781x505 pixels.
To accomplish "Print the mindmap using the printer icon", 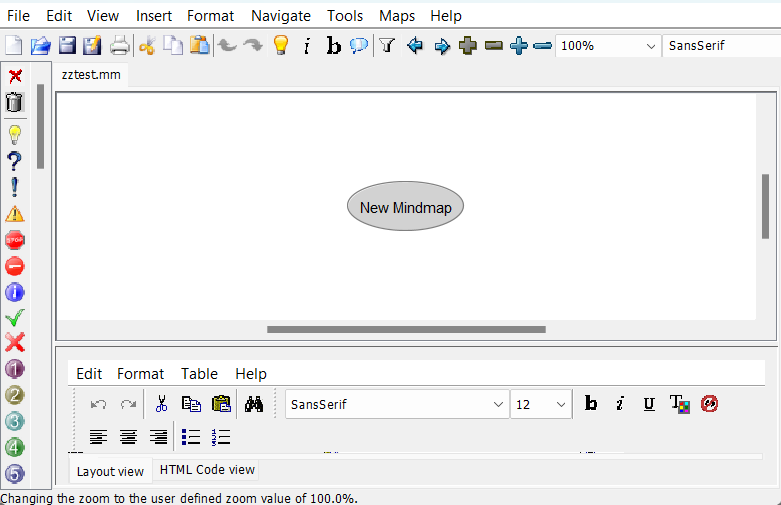I will [x=120, y=46].
